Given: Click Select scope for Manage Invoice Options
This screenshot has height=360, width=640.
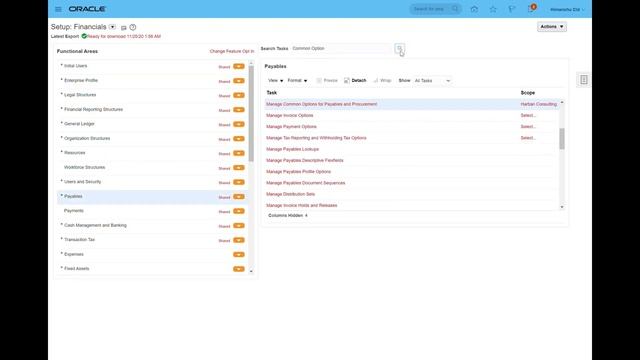Looking at the screenshot, I should [528, 116].
